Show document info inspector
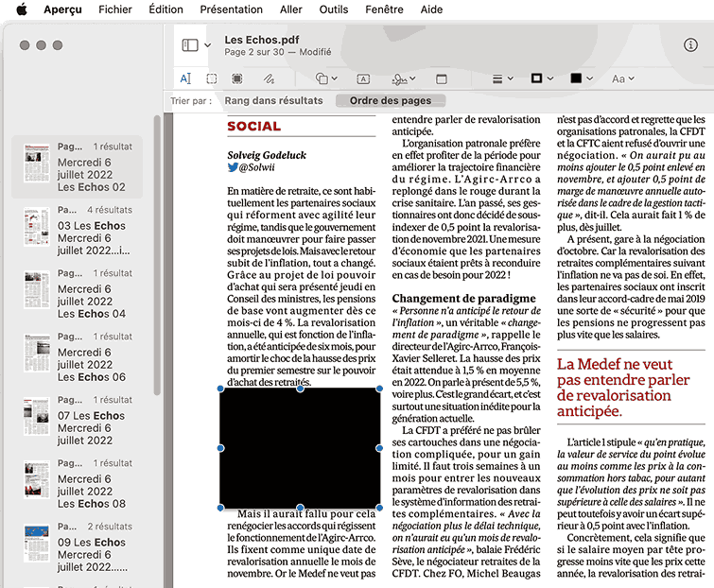 [690, 45]
